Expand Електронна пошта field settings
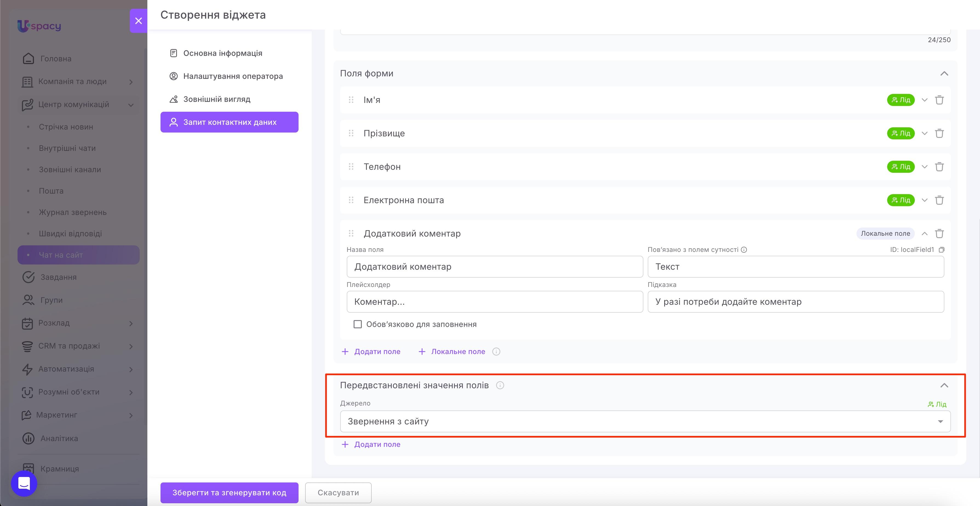The height and width of the screenshot is (506, 980). click(924, 200)
